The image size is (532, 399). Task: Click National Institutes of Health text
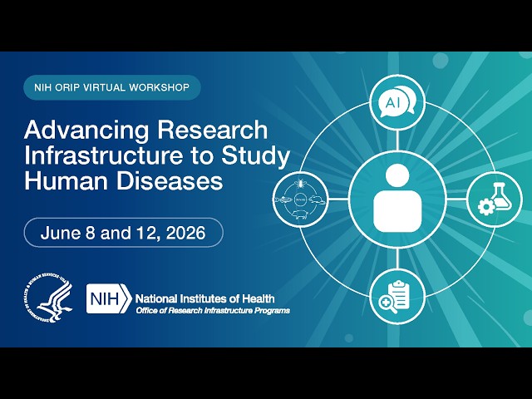pos(204,298)
